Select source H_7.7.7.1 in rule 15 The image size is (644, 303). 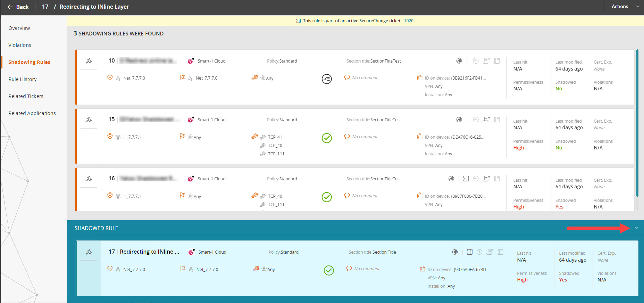[x=132, y=137]
